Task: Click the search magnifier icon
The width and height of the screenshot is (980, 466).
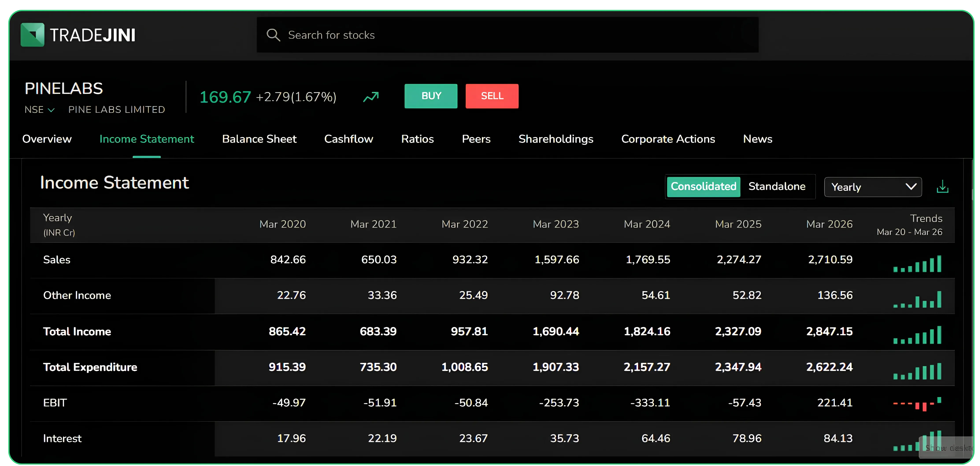Action: click(273, 35)
